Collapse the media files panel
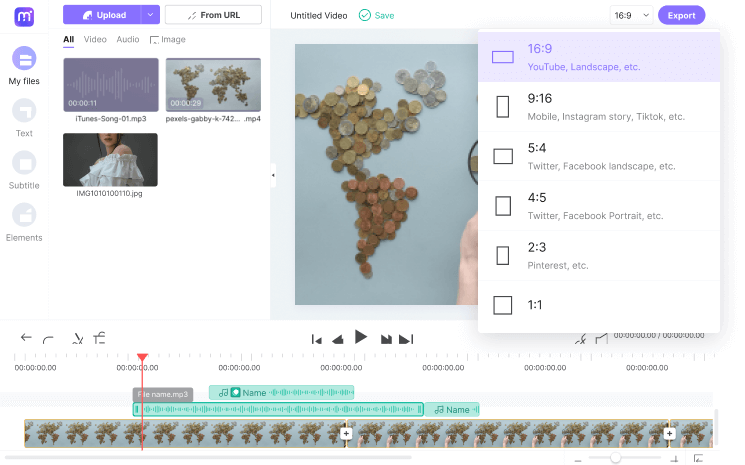This screenshot has height=465, width=745. tap(273, 175)
